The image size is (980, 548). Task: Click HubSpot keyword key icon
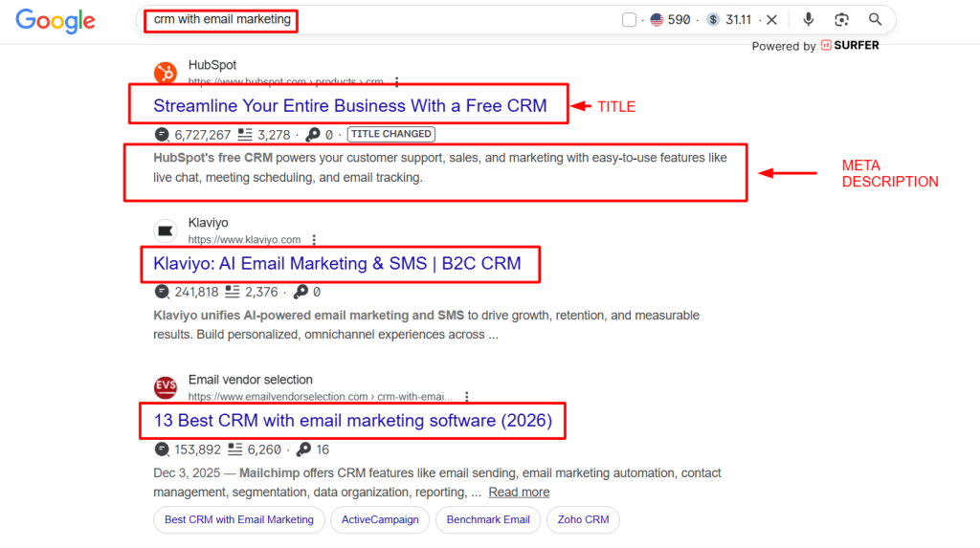[x=313, y=134]
